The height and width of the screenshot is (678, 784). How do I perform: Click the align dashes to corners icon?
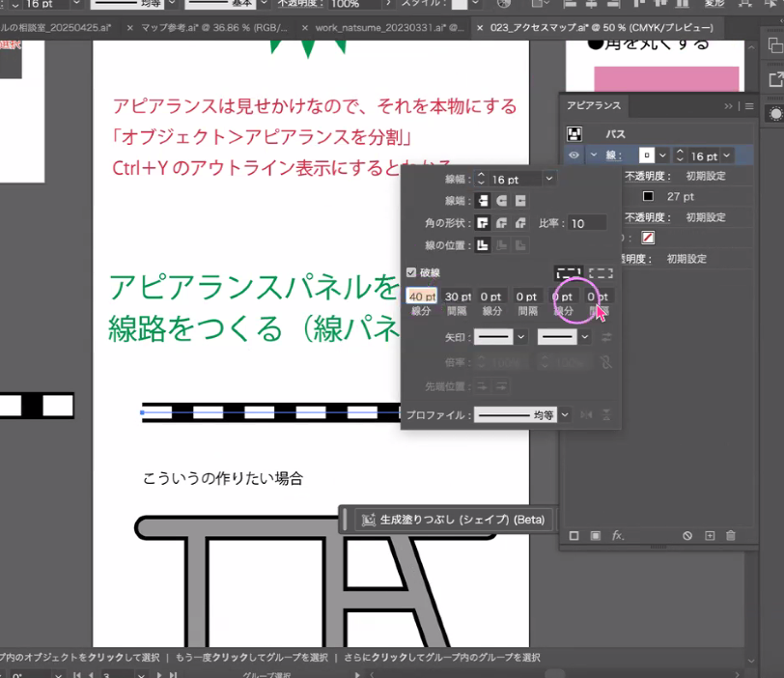(x=601, y=273)
